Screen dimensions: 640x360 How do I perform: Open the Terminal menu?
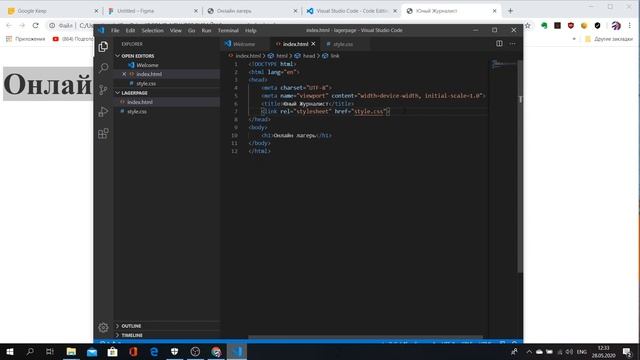click(x=228, y=30)
